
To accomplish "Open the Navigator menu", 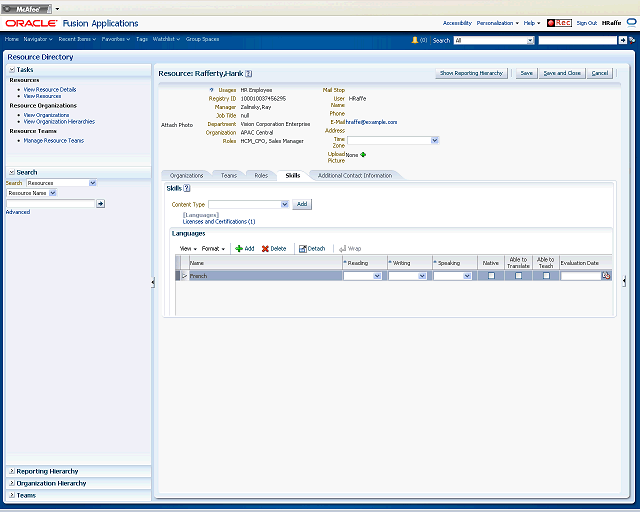I will pyautogui.click(x=38, y=39).
